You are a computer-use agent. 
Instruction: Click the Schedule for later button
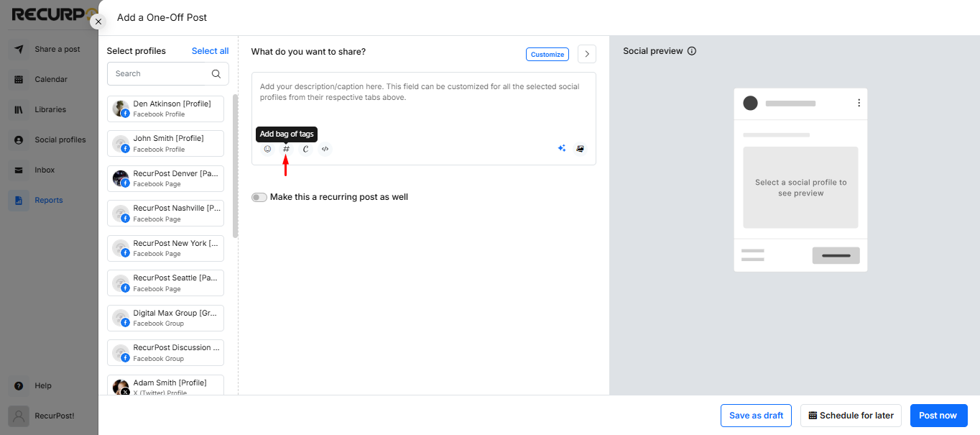coord(851,416)
